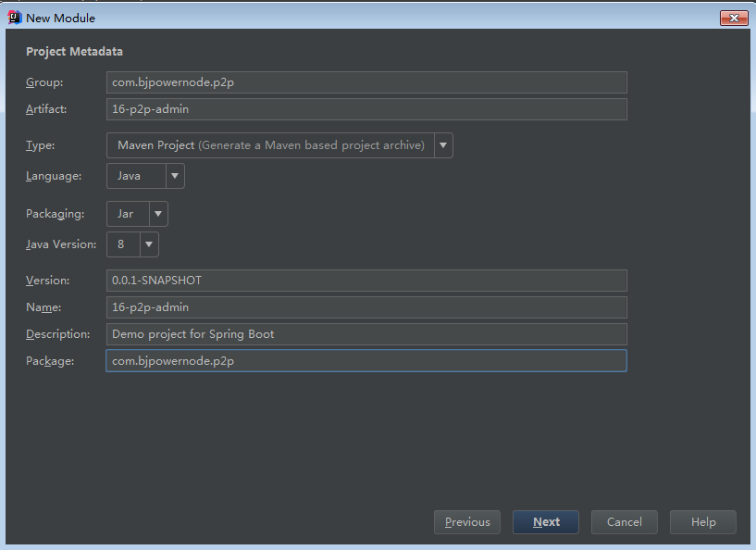Click the IntelliJ IDEA icon in title bar
Viewport: 756px width, 550px height.
[x=15, y=18]
